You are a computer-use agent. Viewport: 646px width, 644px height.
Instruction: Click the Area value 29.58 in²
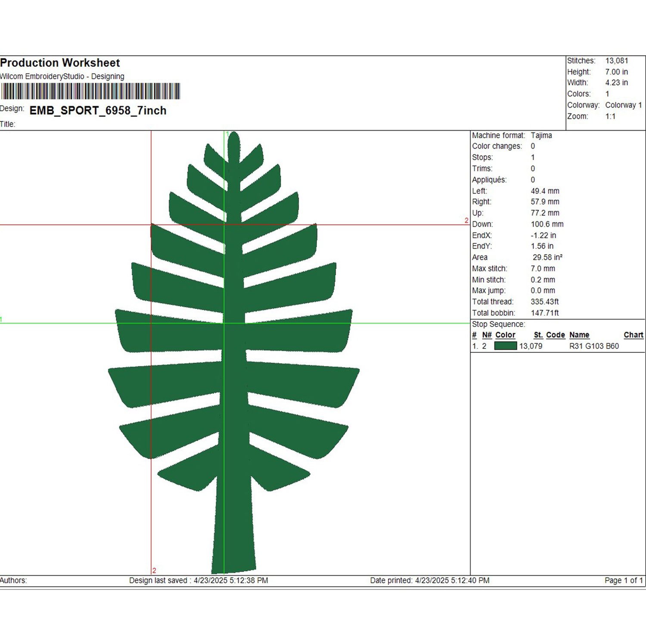tap(548, 257)
